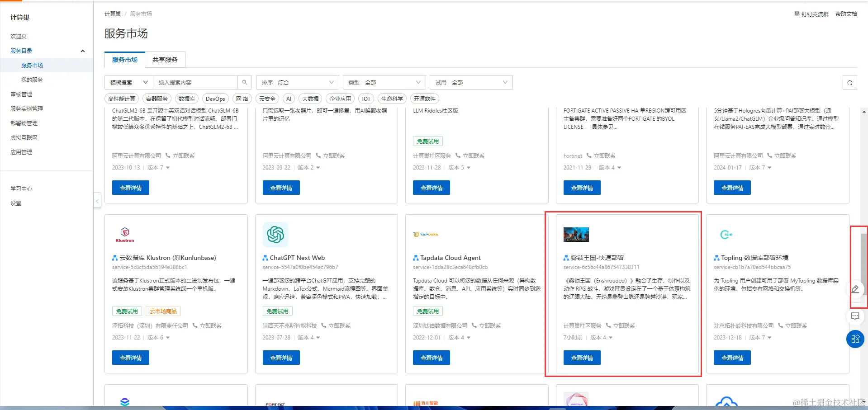Viewport: 868px width, 410px height.
Task: Expand 版本 4 dropdown on ChatGPT Next Web card
Action: 309,338
